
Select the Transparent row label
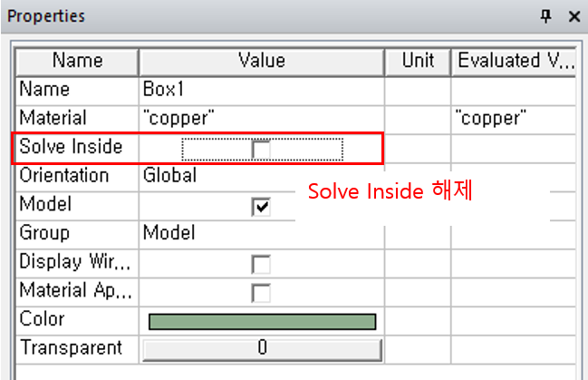71,348
